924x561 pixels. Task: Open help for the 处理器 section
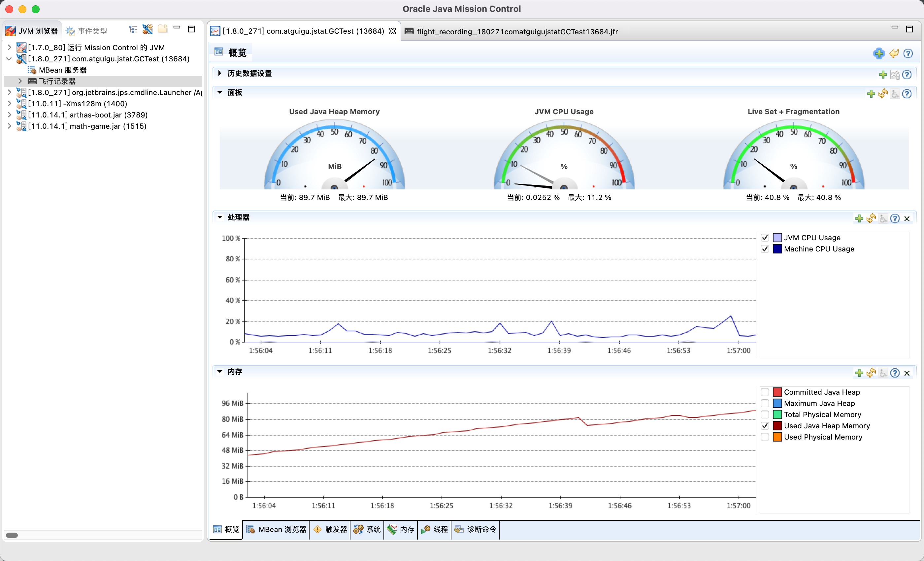(895, 218)
